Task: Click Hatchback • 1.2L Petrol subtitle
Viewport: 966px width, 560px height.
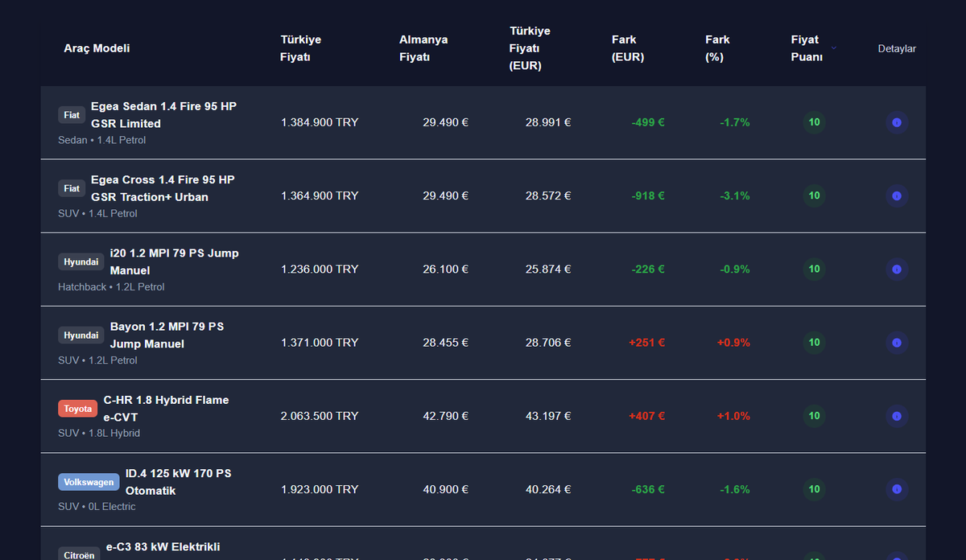Action: coord(111,287)
